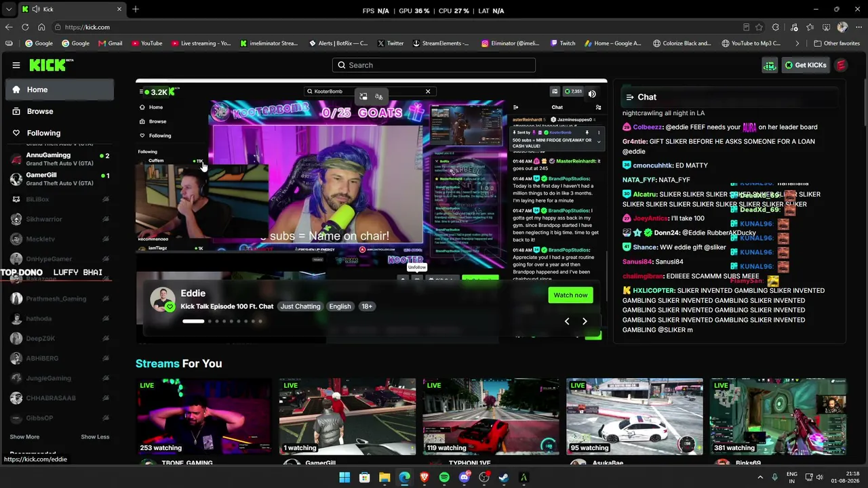Click the follow heart on Eddie's avatar
This screenshot has width=868, height=488.
tap(170, 306)
